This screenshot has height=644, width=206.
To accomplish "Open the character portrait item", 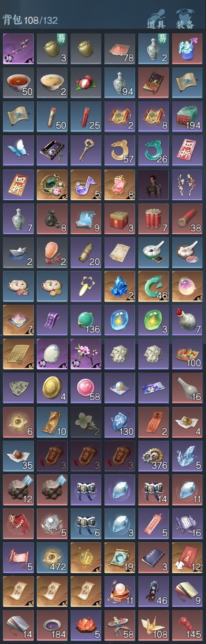I will point(154,184).
